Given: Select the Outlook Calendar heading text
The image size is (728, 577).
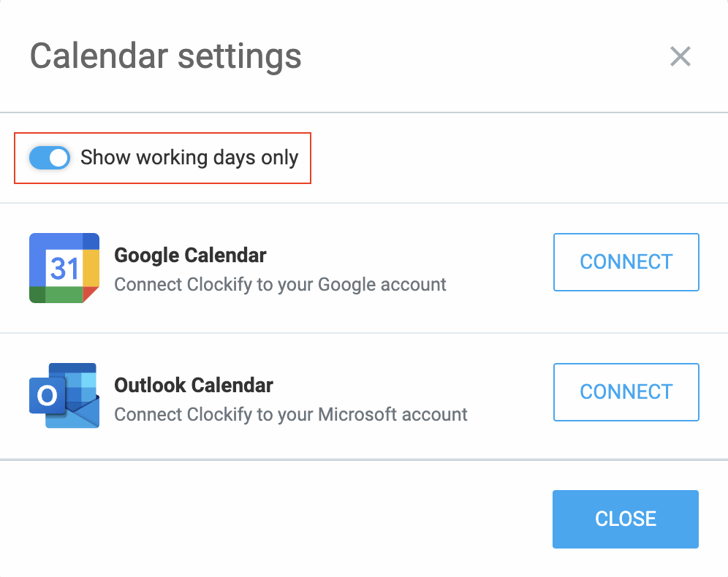Looking at the screenshot, I should (x=194, y=385).
